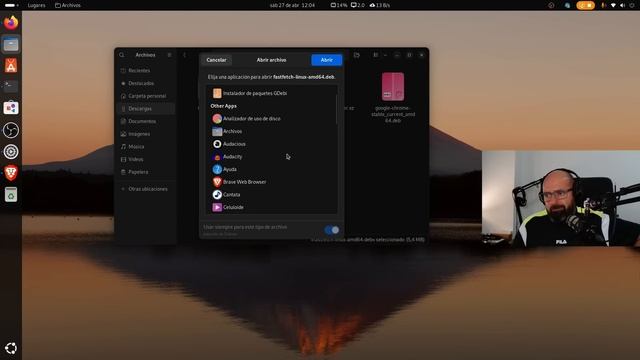This screenshot has width=640, height=360.
Task: Click the new folder icon in Archivos toolbar
Action: (x=357, y=55)
